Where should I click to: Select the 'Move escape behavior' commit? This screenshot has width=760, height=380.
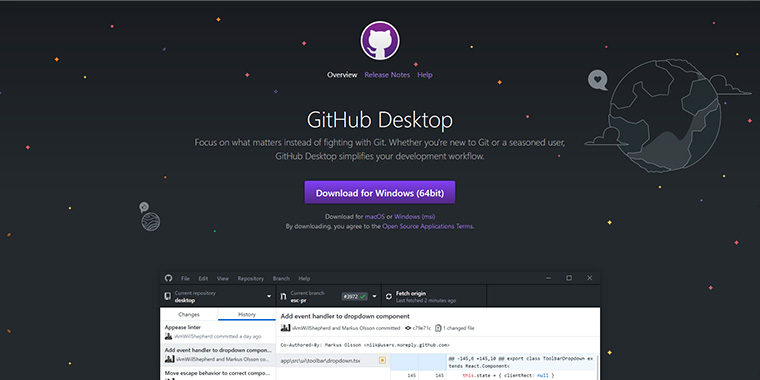click(x=218, y=373)
